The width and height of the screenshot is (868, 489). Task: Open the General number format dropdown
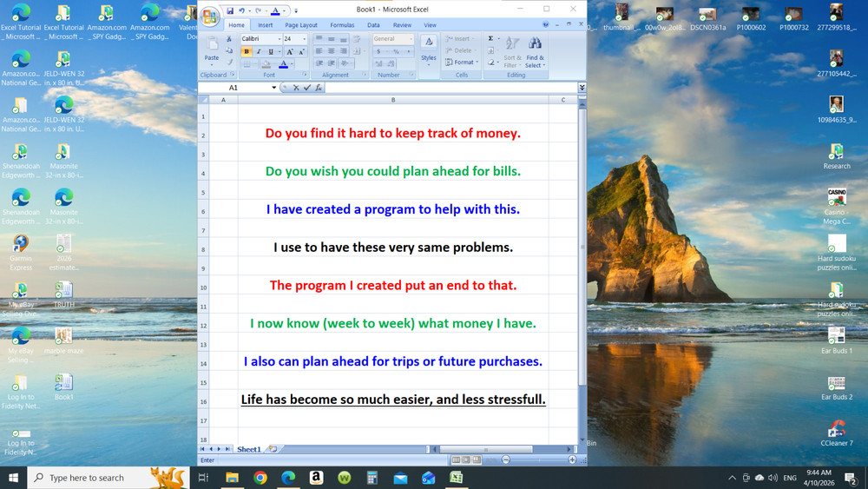(x=411, y=39)
